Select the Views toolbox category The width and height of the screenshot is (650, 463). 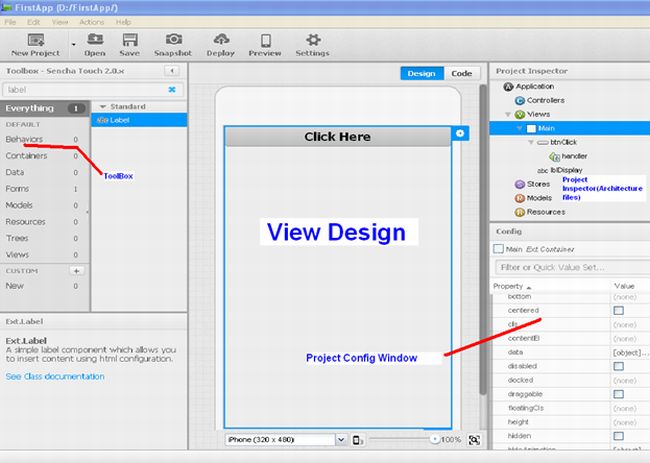click(45, 255)
